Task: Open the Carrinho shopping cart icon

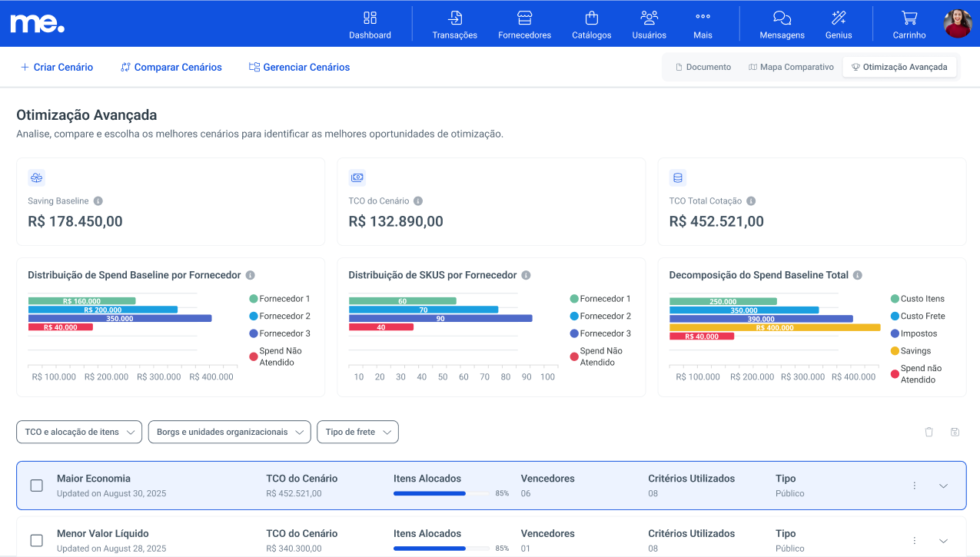Action: (909, 18)
